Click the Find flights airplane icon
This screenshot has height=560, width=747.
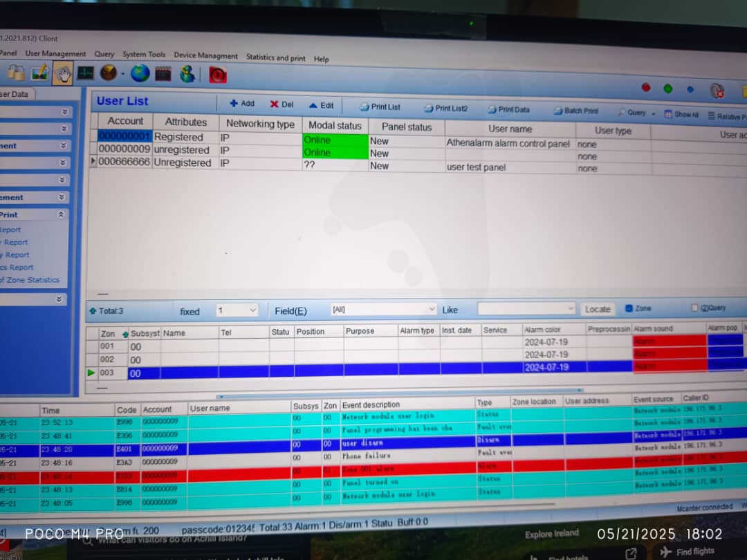pyautogui.click(x=666, y=552)
